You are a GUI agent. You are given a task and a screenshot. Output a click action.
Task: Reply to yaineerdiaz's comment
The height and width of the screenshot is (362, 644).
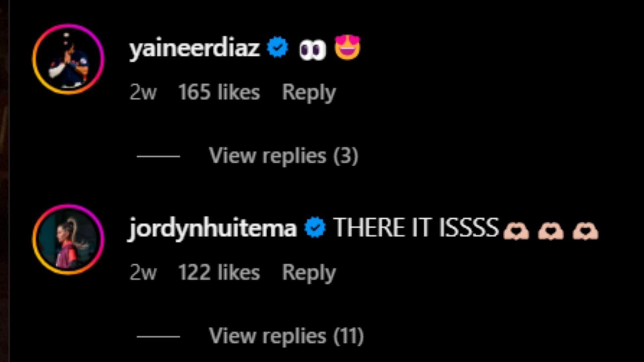tap(309, 93)
